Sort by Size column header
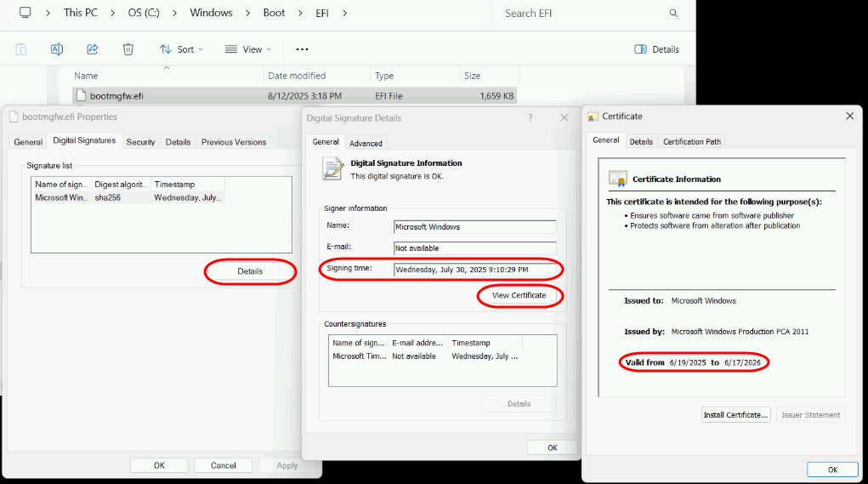This screenshot has height=484, width=868. pyautogui.click(x=490, y=76)
